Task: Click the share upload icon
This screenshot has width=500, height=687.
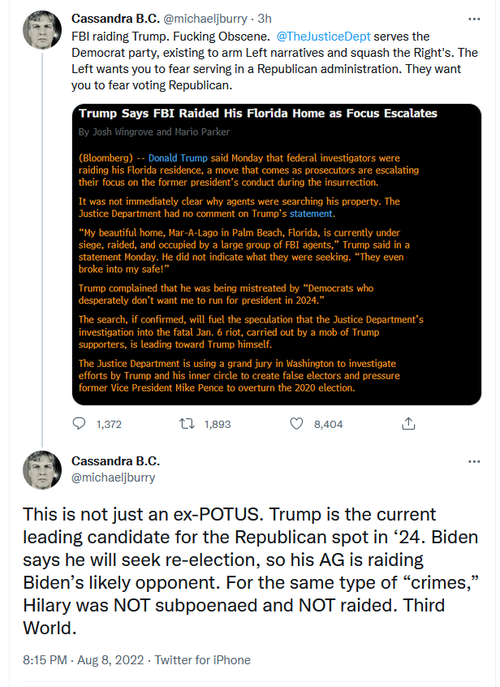Action: click(x=408, y=423)
